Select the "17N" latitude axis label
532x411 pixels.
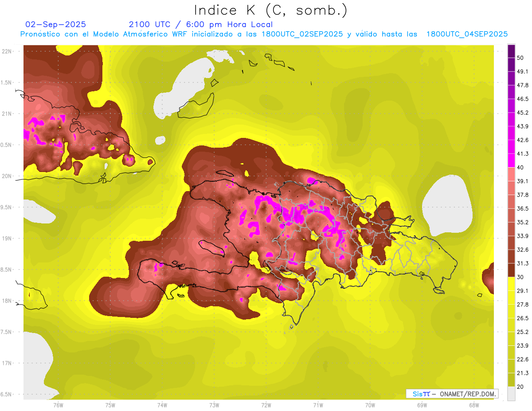[7, 363]
